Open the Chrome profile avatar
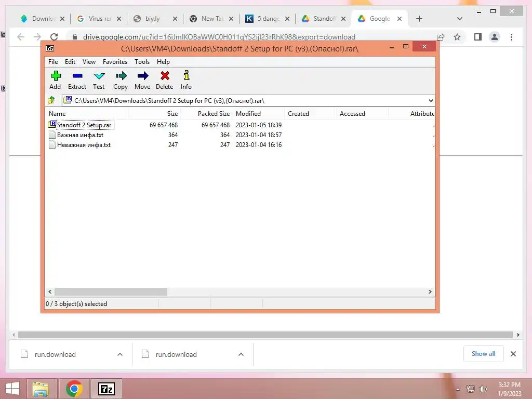 tap(495, 37)
